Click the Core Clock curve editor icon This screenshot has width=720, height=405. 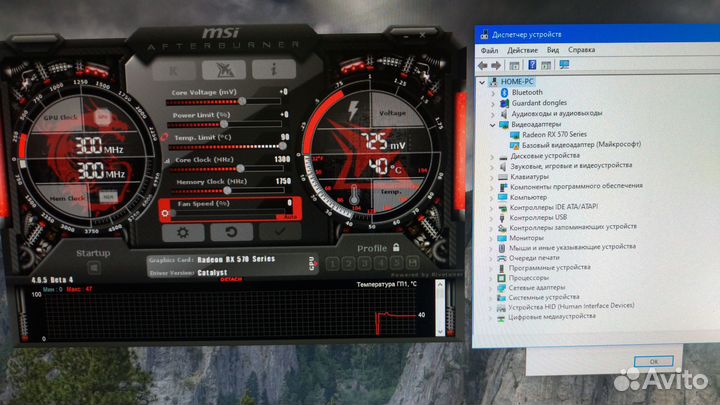167,160
